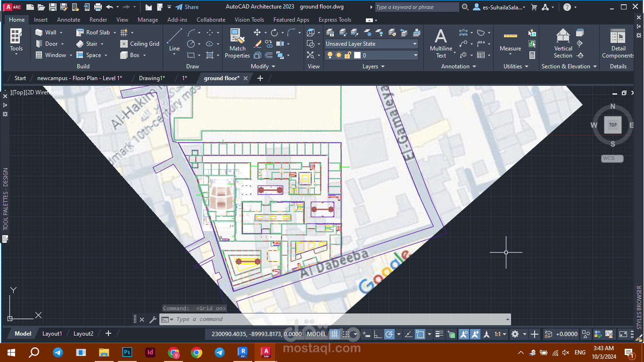Toggle snap mode in status bar
This screenshot has height=362, width=644.
[346, 334]
